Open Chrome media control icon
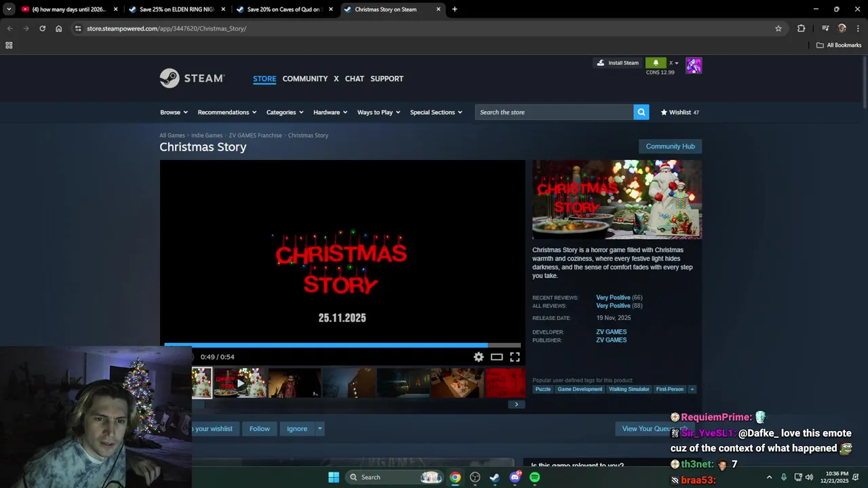The height and width of the screenshot is (488, 868). pyautogui.click(x=825, y=28)
